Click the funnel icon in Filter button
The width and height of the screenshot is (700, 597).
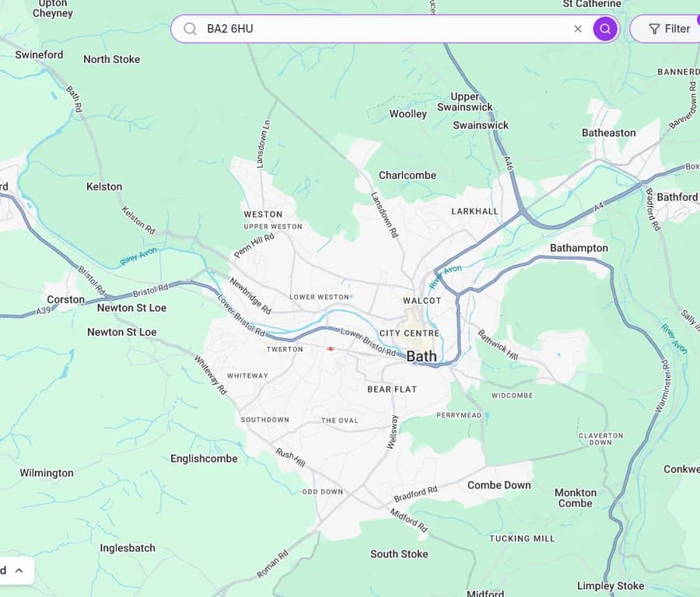click(x=654, y=29)
